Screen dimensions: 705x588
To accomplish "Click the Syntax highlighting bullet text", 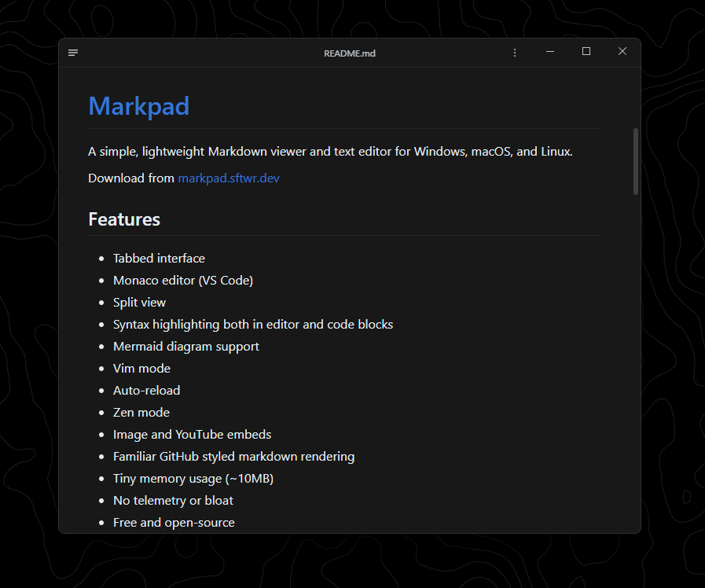I will 253,324.
